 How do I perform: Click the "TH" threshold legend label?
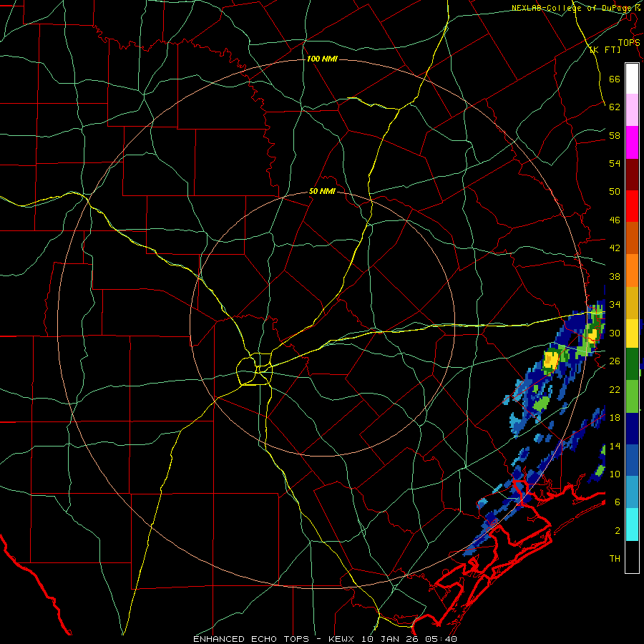coord(615,559)
